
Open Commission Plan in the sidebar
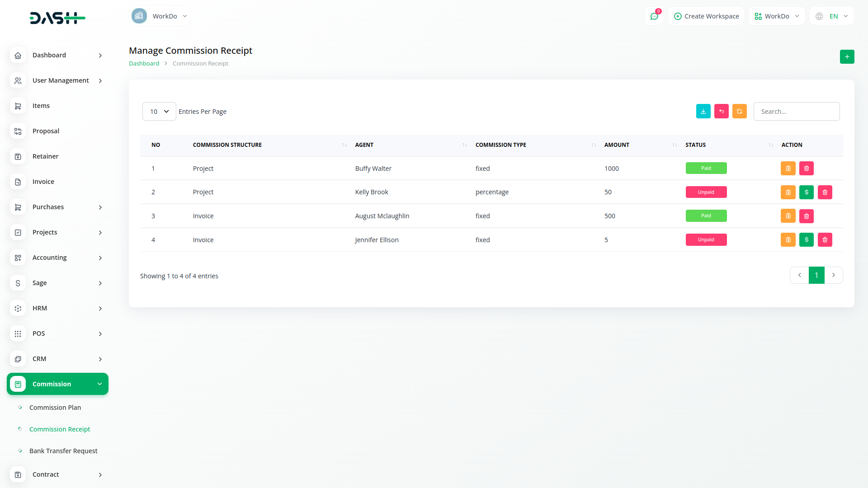tap(55, 408)
